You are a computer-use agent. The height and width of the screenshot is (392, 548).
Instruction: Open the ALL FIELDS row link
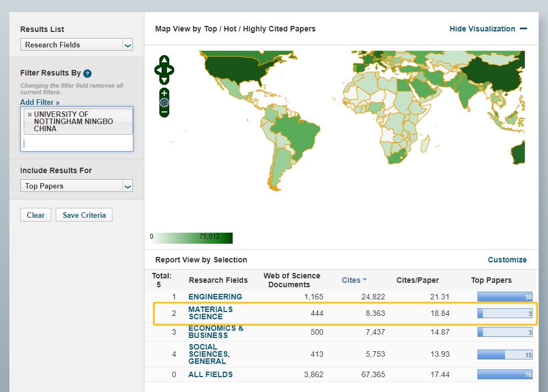click(211, 374)
